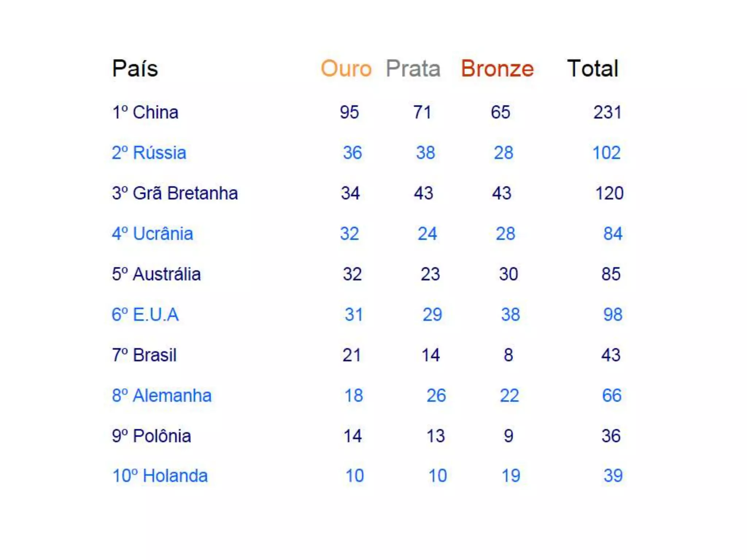Click Grã Bretanha's total 120
This screenshot has height=560, width=747.
609,193
